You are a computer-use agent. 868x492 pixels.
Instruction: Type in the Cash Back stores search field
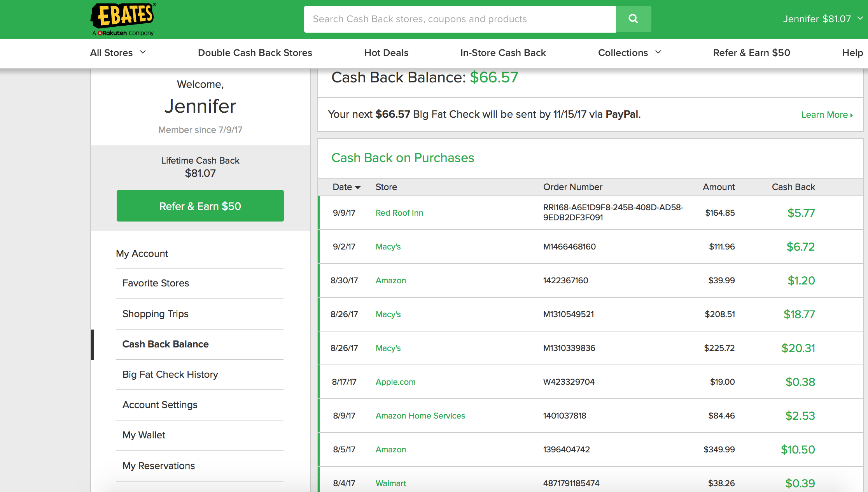click(460, 19)
